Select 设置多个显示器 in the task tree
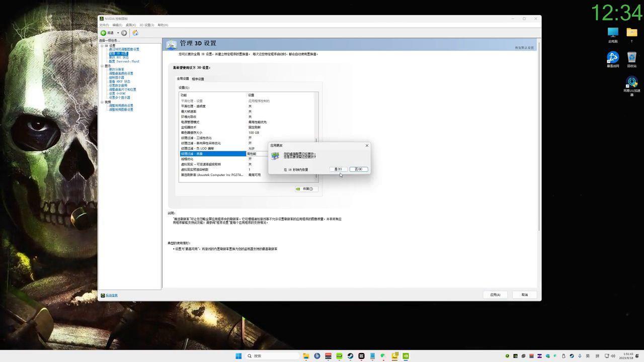Image resolution: width=644 pixels, height=362 pixels. click(x=119, y=98)
